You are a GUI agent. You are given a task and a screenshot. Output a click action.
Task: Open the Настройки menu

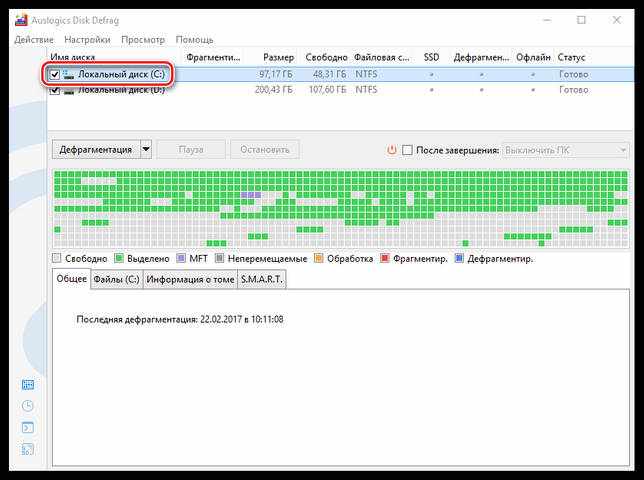click(x=87, y=40)
